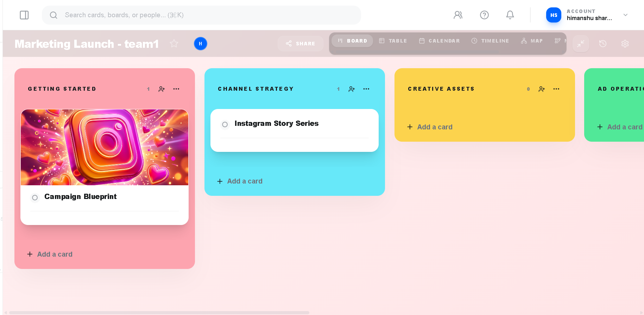Image resolution: width=644 pixels, height=315 pixels.
Task: Open Getting Started list options menu
Action: tap(176, 89)
